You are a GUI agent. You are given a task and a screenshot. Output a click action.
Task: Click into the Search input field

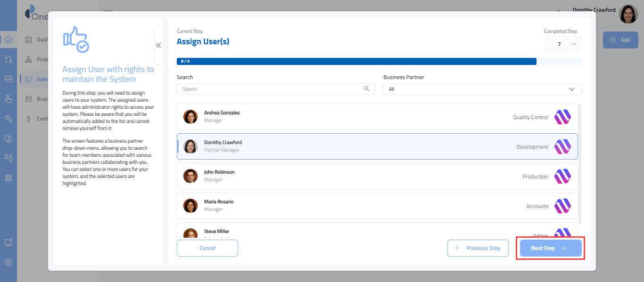[271, 89]
